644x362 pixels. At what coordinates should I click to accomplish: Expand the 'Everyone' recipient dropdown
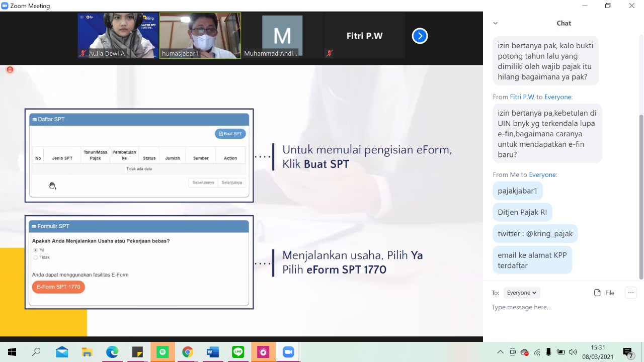pos(521,293)
